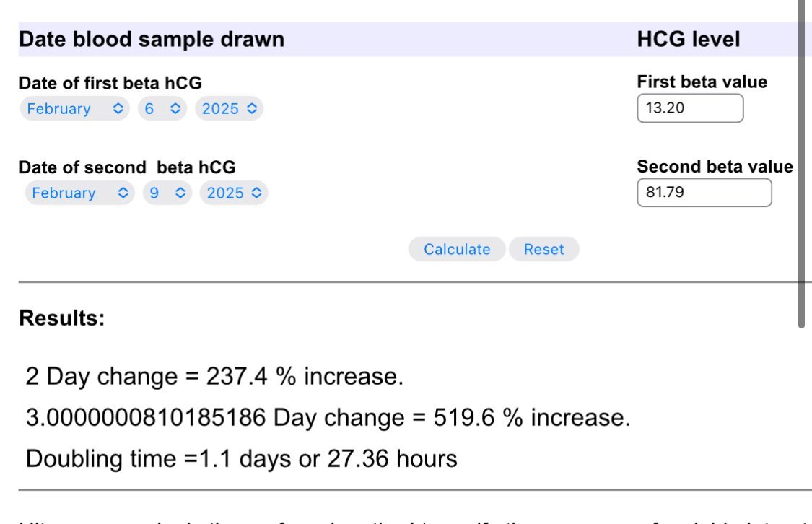Click the "Results:" heading
The height and width of the screenshot is (524, 812).
tap(62, 318)
